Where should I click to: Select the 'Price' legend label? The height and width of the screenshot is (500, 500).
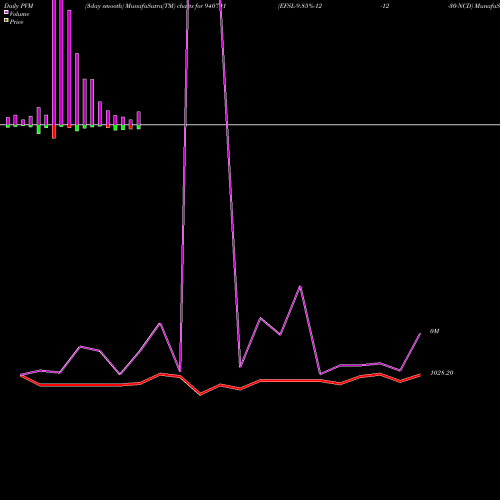(16, 22)
